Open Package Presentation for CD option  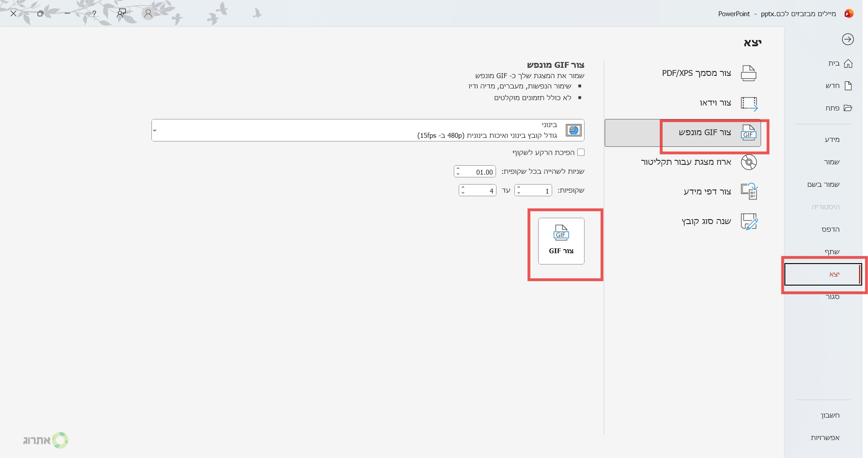coord(699,162)
